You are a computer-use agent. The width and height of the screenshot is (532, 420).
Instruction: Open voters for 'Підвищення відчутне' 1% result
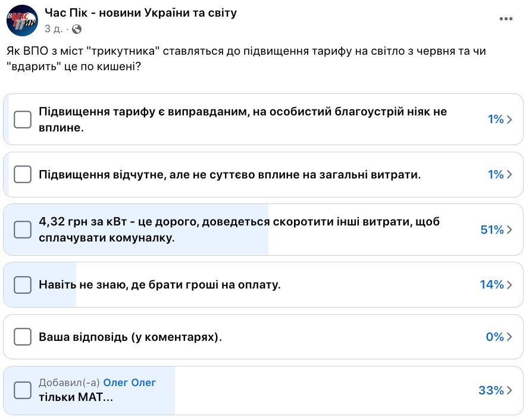pos(500,174)
